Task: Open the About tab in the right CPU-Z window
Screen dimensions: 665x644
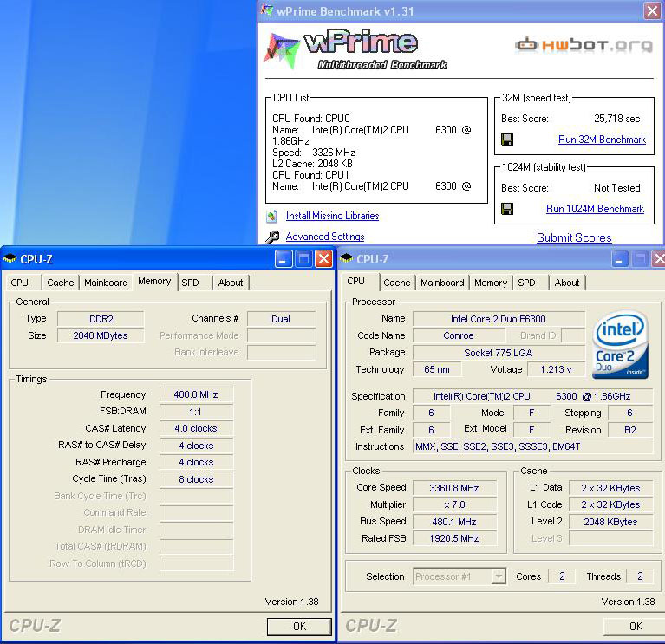Action: (x=567, y=283)
